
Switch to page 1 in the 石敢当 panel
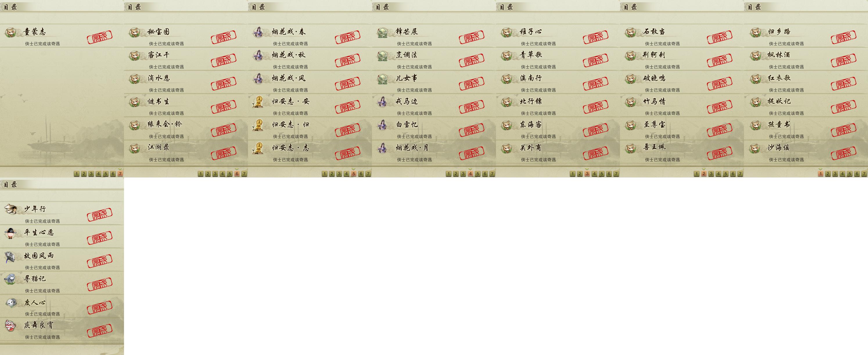point(696,174)
